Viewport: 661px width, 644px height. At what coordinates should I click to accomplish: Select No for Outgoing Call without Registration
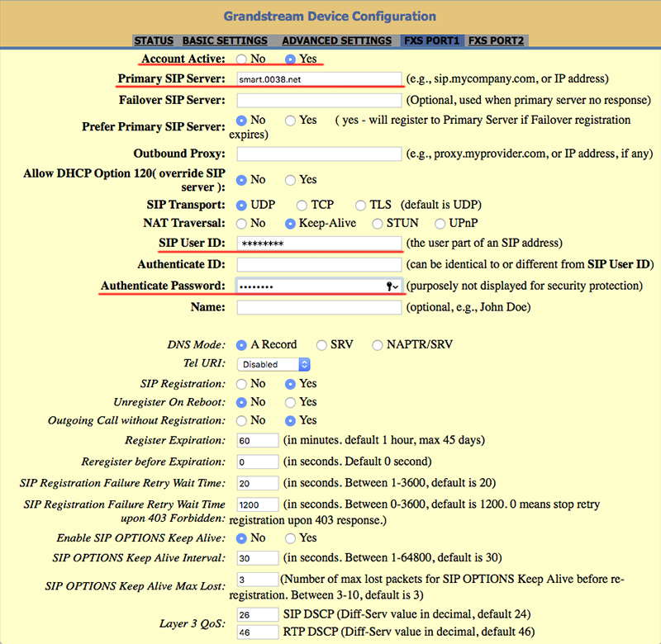click(x=241, y=421)
